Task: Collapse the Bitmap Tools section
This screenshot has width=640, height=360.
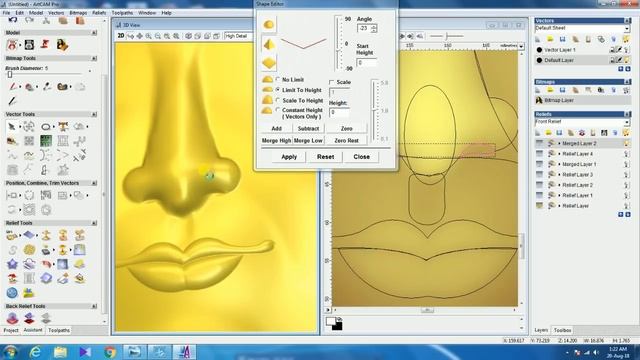Action: pos(94,58)
